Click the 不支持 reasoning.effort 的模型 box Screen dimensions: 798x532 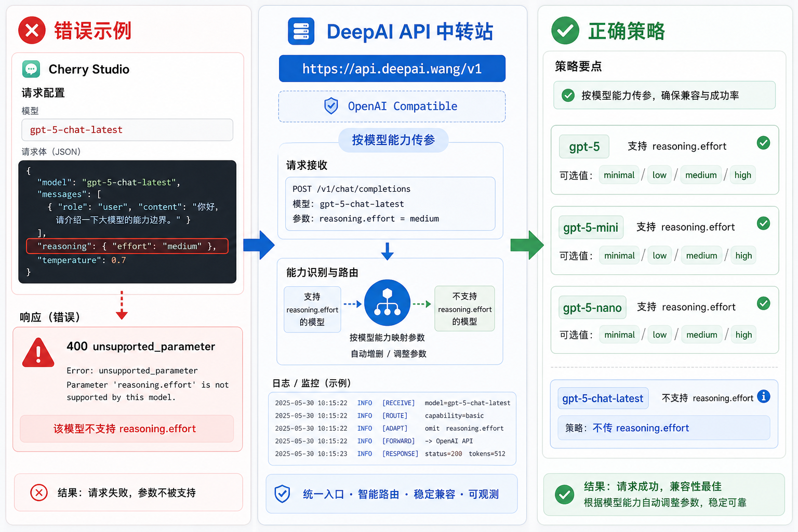coord(464,309)
